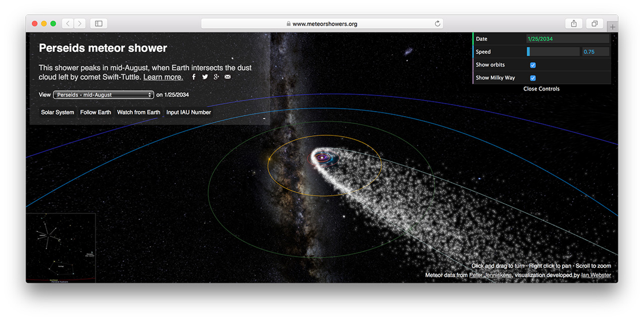Adjust the Speed slider bar
The image size is (644, 320).
[553, 52]
